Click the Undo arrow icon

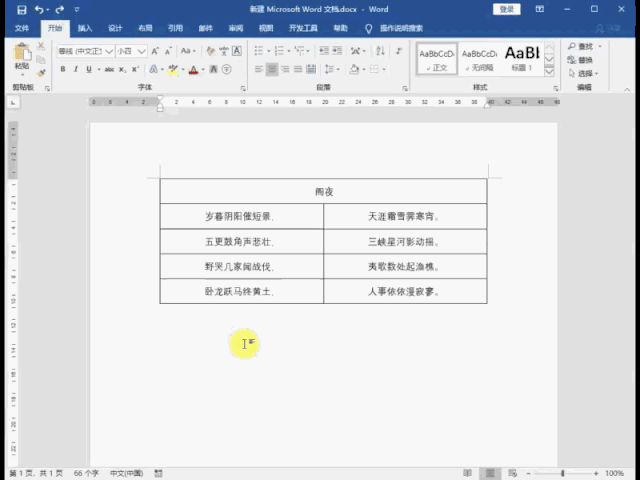[40, 9]
